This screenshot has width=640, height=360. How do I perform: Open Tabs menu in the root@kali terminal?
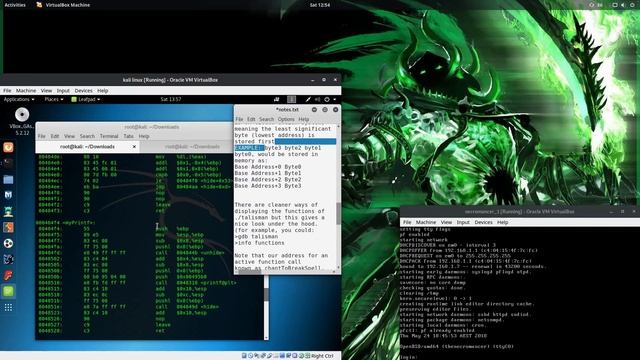click(129, 136)
